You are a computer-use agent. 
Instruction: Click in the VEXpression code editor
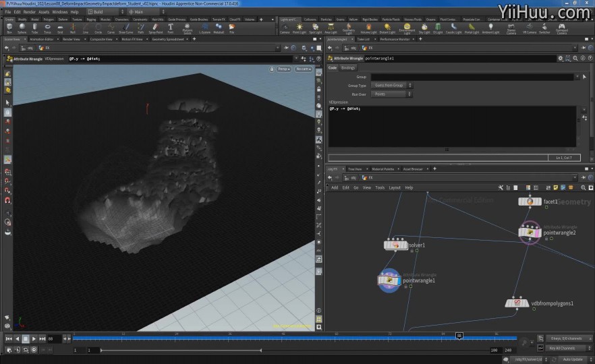(452, 126)
